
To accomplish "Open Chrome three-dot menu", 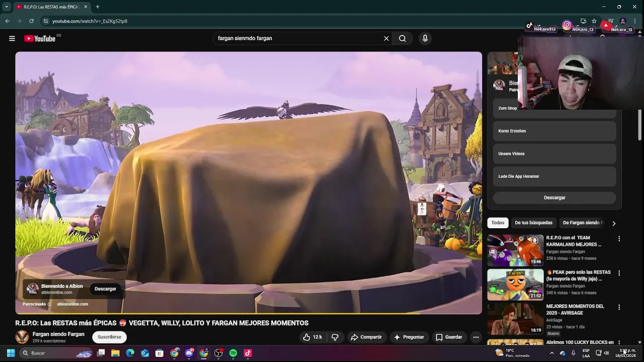I will [635, 21].
